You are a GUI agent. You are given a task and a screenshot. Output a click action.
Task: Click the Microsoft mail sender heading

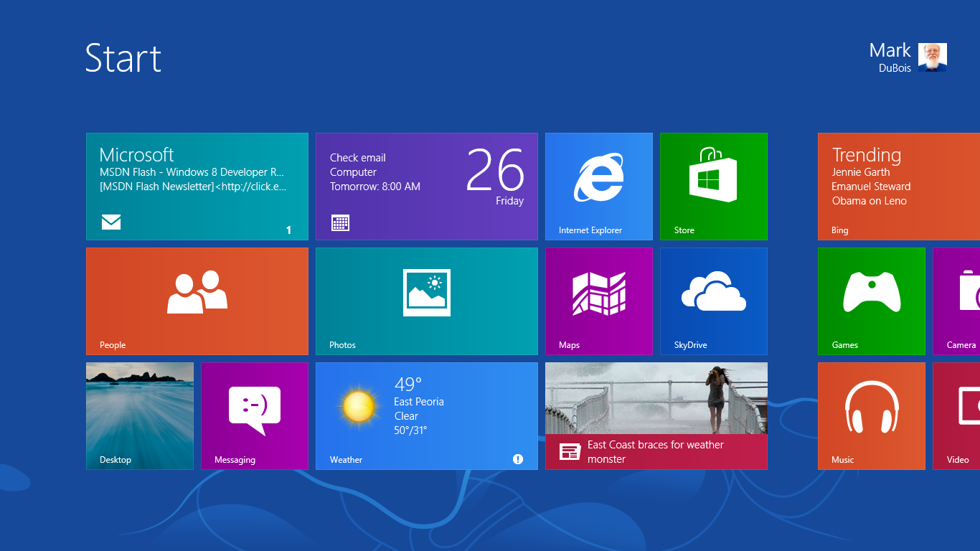coord(136,155)
